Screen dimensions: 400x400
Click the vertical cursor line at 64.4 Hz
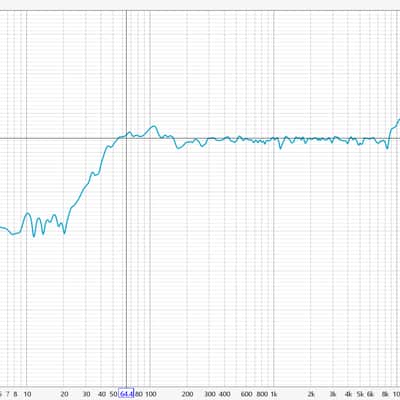(x=126, y=200)
